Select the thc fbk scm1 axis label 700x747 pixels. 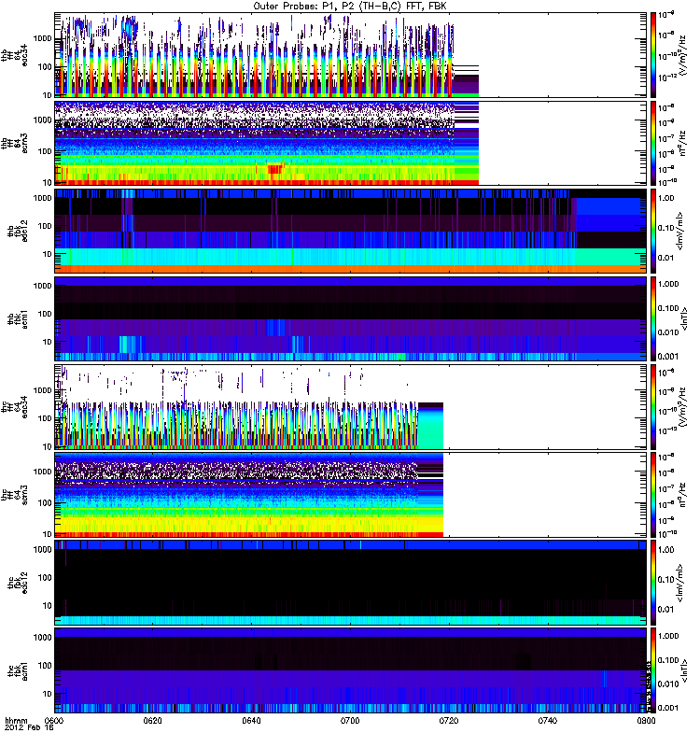tap(18, 669)
